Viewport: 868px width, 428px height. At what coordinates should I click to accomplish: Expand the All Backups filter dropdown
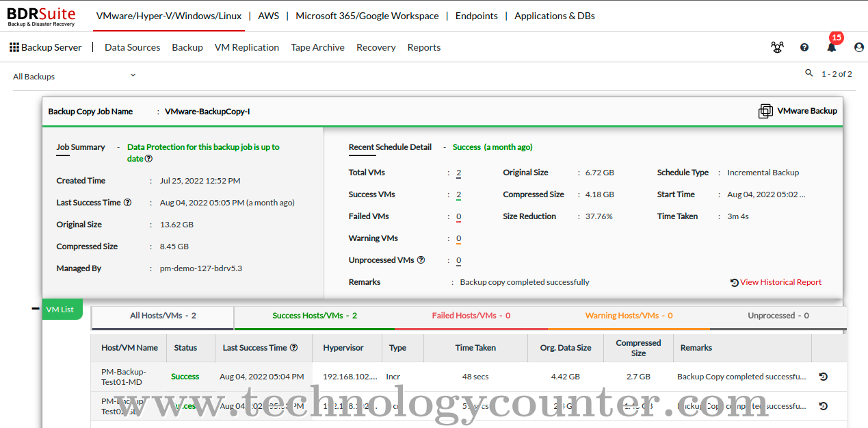point(133,76)
